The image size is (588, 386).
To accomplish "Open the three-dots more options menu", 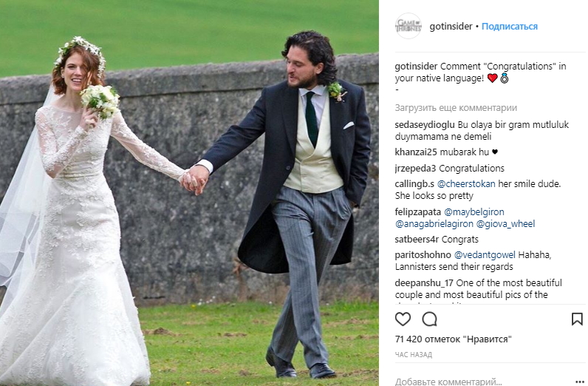I will point(579,382).
